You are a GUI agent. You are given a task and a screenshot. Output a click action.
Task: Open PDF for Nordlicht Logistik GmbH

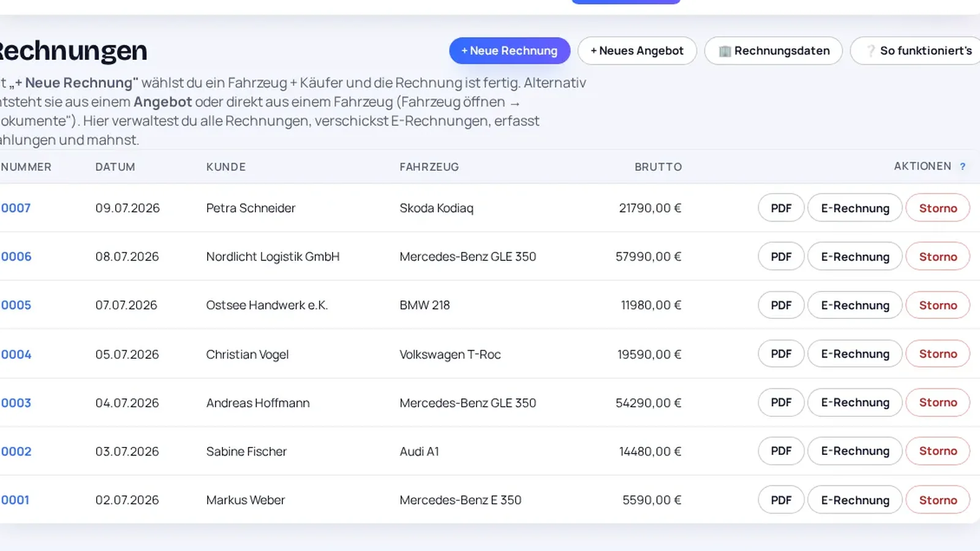[781, 257]
